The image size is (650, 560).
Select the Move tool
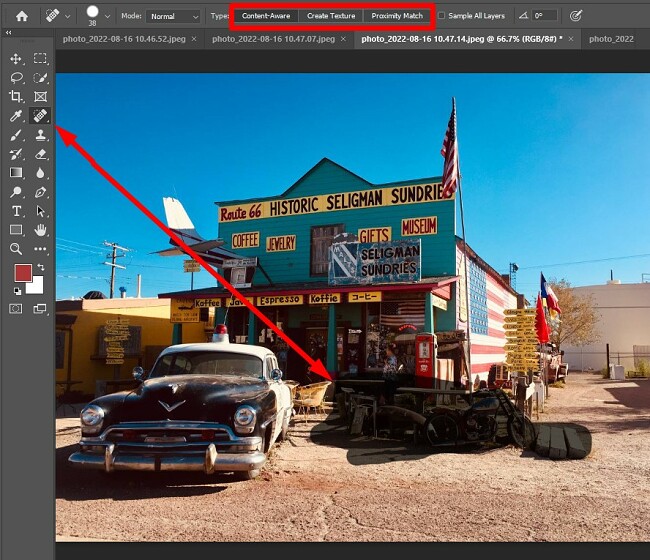click(16, 59)
